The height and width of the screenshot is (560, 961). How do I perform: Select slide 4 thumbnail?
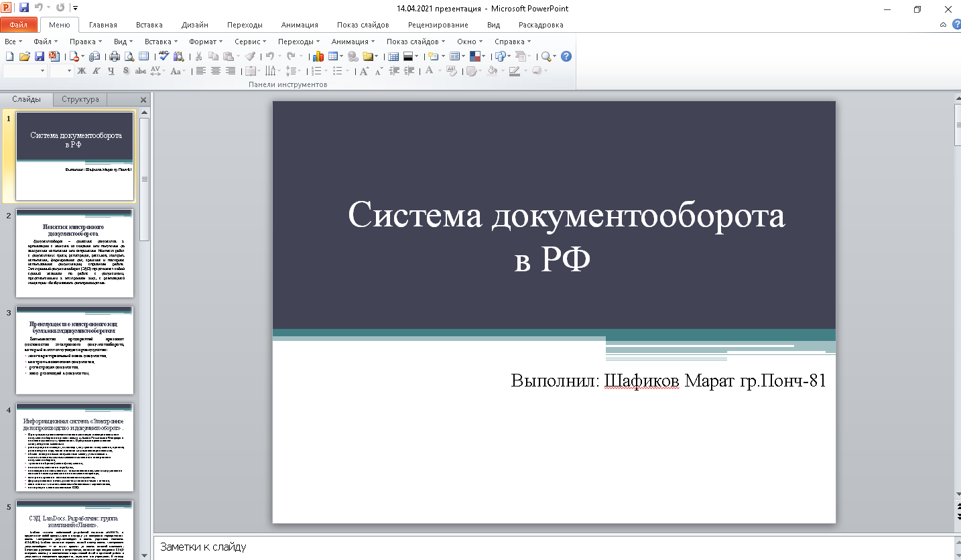(74, 447)
